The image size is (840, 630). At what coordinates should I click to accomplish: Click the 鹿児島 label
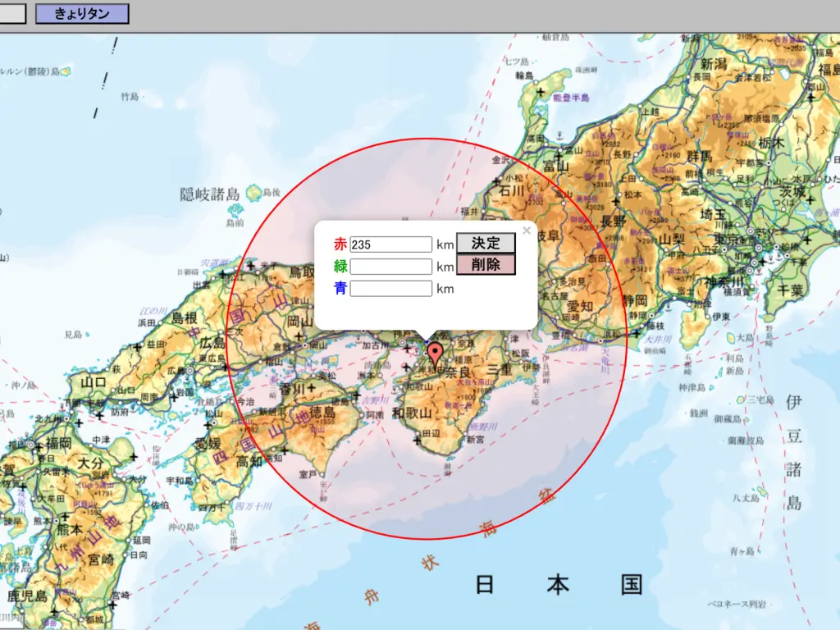(25, 594)
